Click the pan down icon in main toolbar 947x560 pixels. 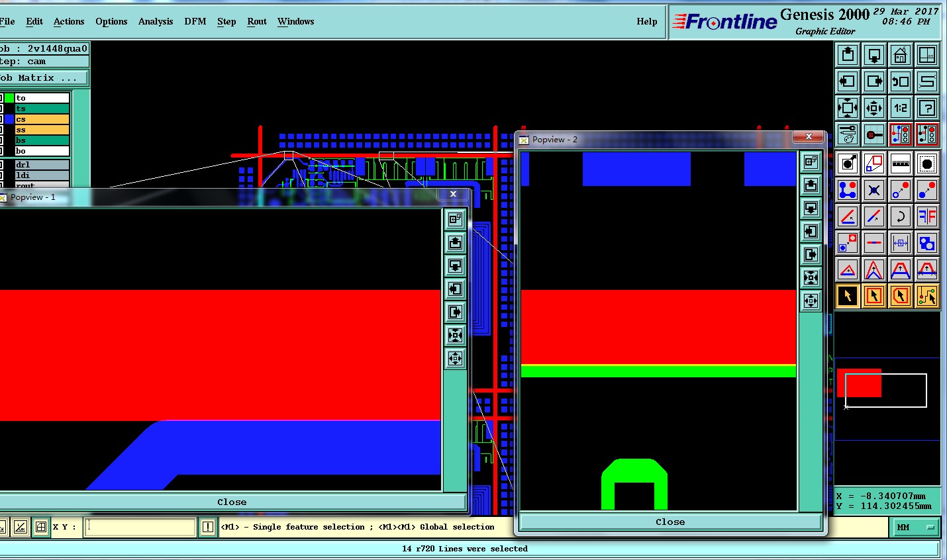click(x=874, y=55)
